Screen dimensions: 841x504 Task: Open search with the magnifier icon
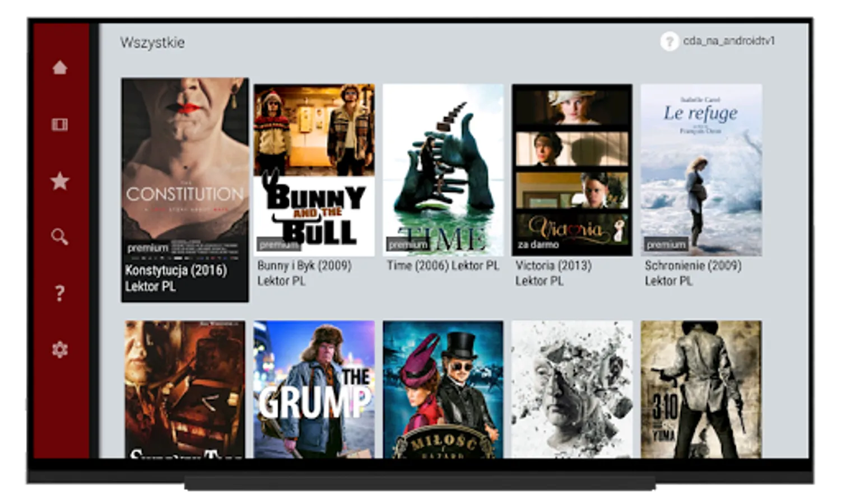[x=60, y=237]
